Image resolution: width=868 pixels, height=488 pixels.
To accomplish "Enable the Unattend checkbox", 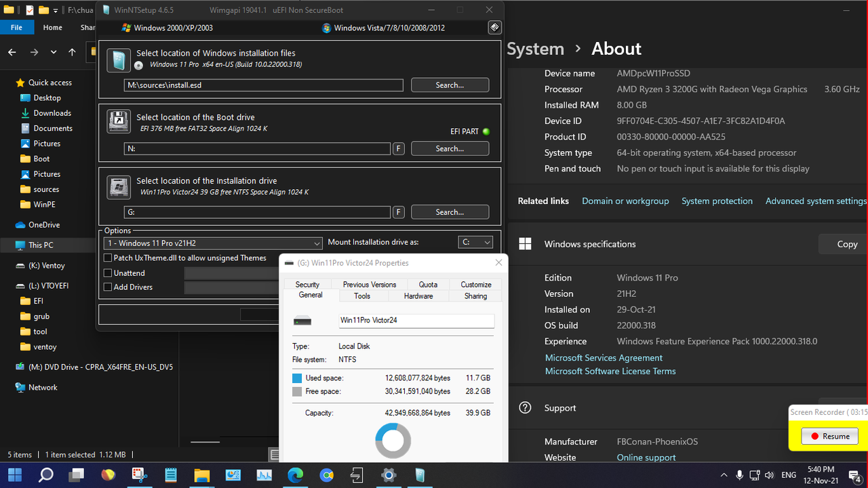I will click(x=108, y=272).
